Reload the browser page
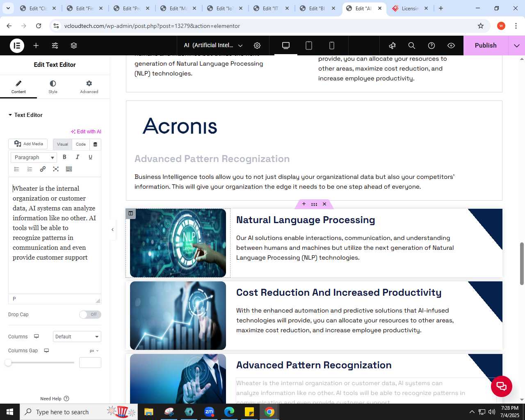 coord(39,26)
